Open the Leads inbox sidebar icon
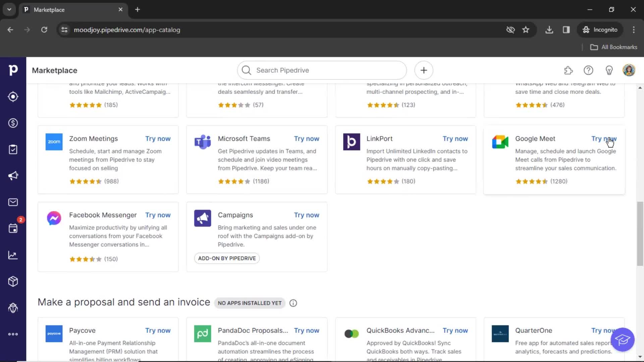 point(13,97)
